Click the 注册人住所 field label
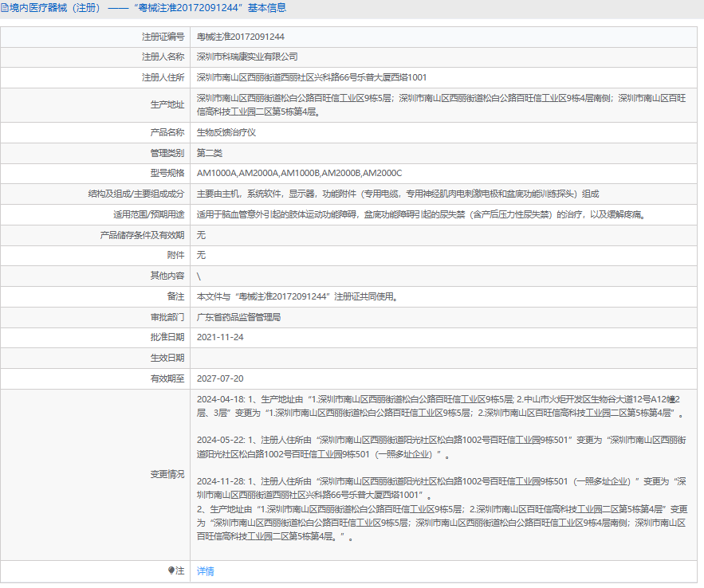 point(163,77)
